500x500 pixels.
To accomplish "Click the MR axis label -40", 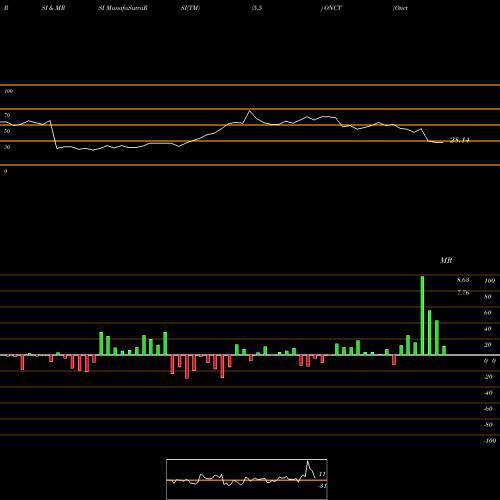I will pos(488,393).
